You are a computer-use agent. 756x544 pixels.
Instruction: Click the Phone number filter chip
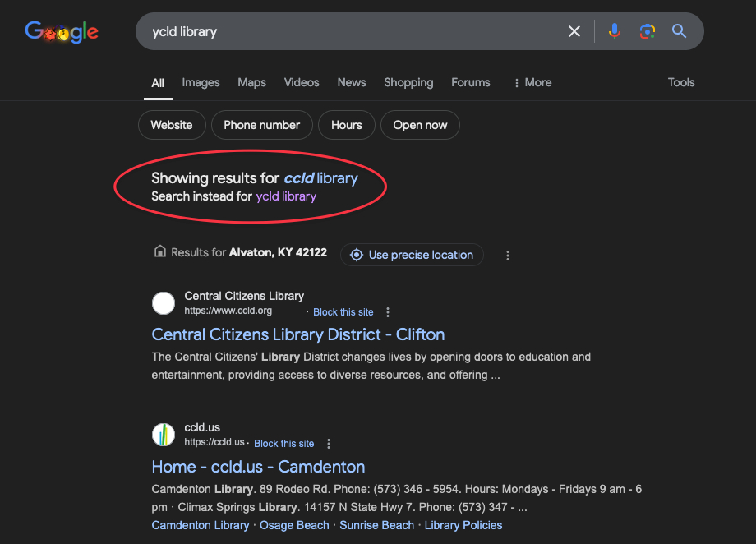261,125
